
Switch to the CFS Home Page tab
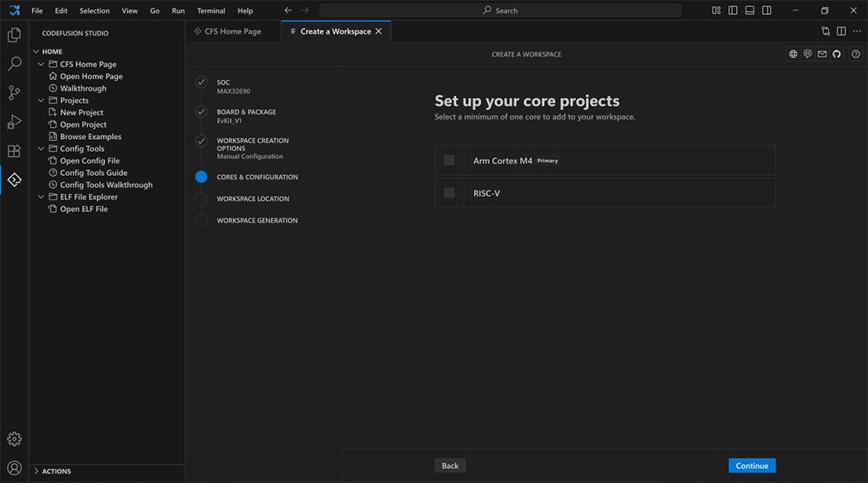coord(233,31)
